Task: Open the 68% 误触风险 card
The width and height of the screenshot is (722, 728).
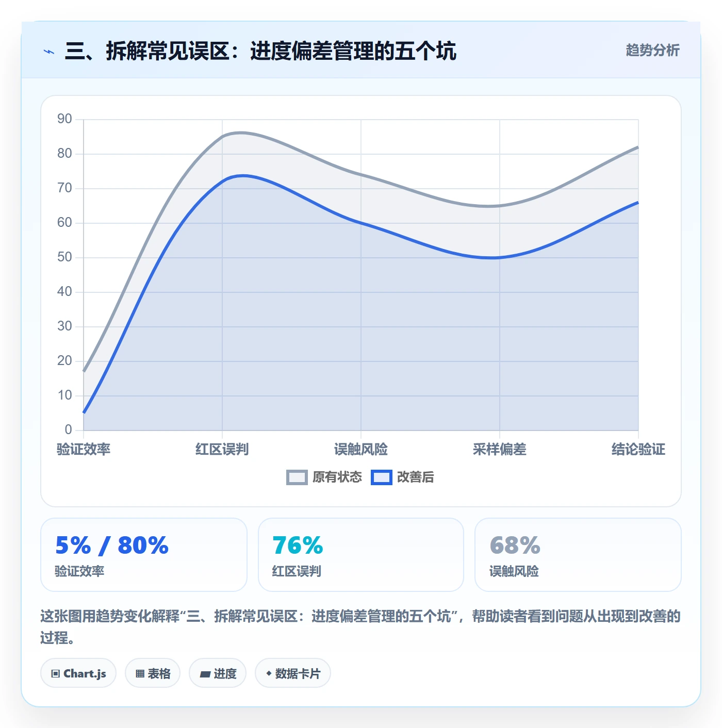Action: [578, 555]
